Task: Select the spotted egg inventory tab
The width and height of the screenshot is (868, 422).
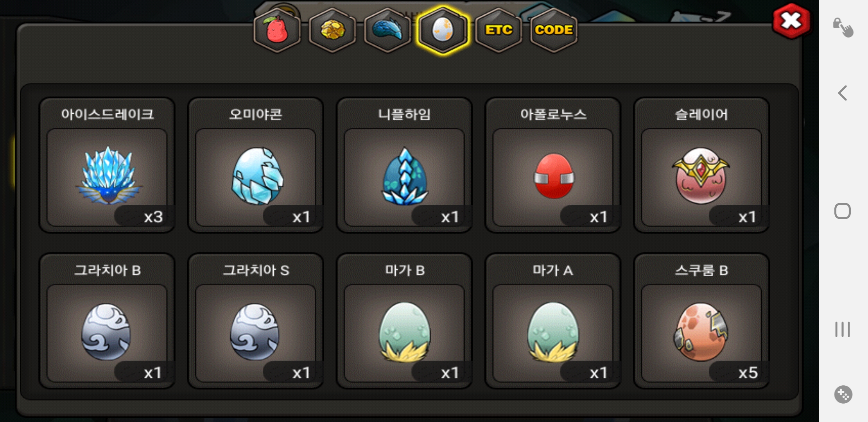Action: tap(443, 30)
